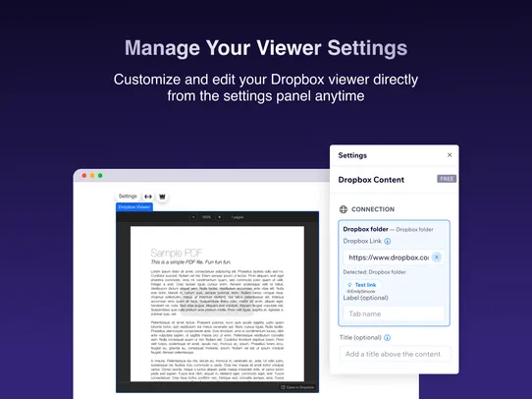Close the Settings panel
The width and height of the screenshot is (532, 399).
click(450, 155)
